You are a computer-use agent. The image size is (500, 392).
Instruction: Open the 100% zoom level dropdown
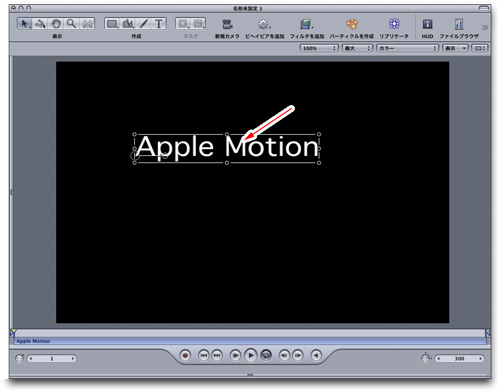click(x=319, y=48)
